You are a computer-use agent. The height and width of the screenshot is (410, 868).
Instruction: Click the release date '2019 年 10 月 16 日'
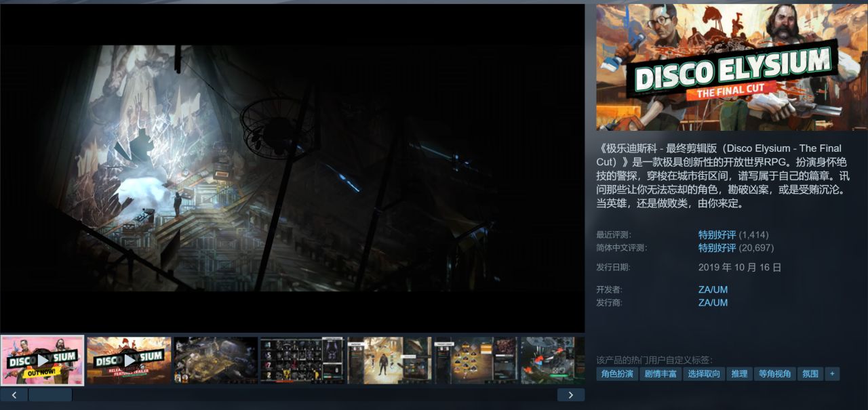point(740,268)
